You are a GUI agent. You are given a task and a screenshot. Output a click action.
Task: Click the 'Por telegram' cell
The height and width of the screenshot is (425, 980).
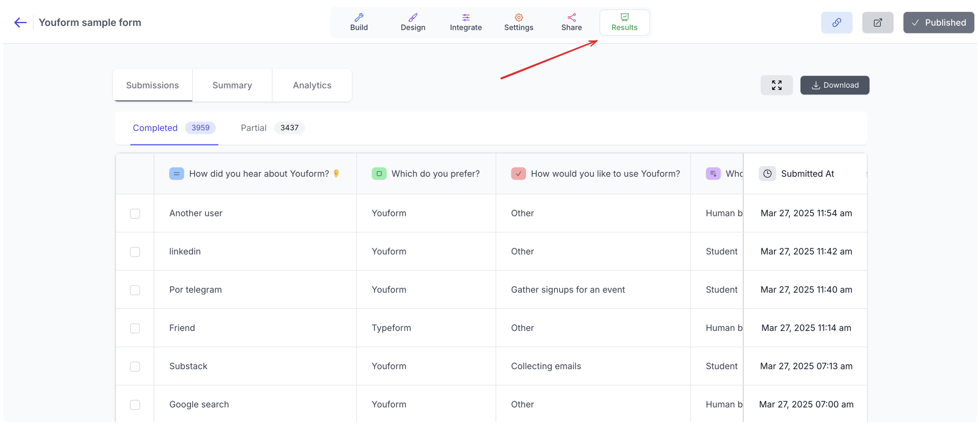(255, 290)
